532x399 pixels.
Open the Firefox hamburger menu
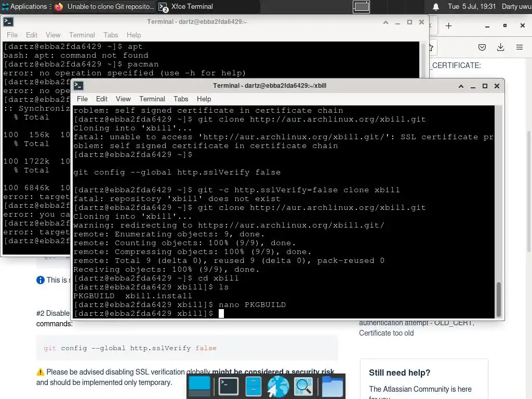520,47
